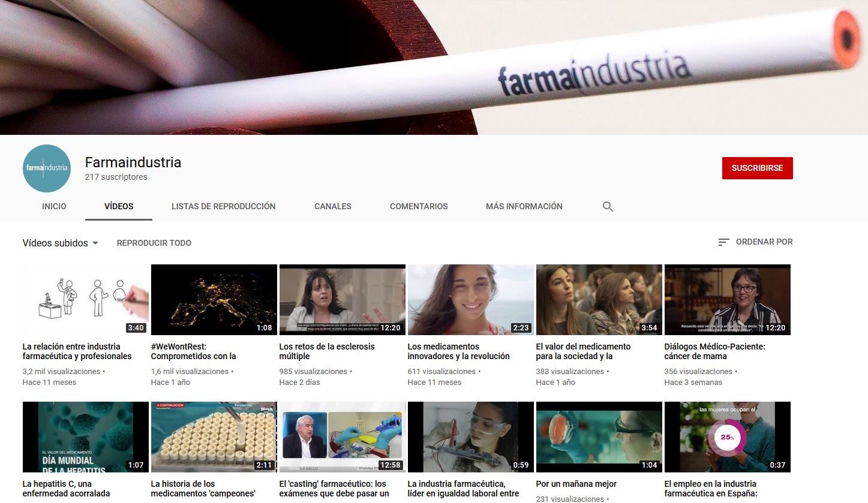Open 'La historia de los medicamentos campeones' title
Screen dimensions: 868x503
tap(203, 489)
